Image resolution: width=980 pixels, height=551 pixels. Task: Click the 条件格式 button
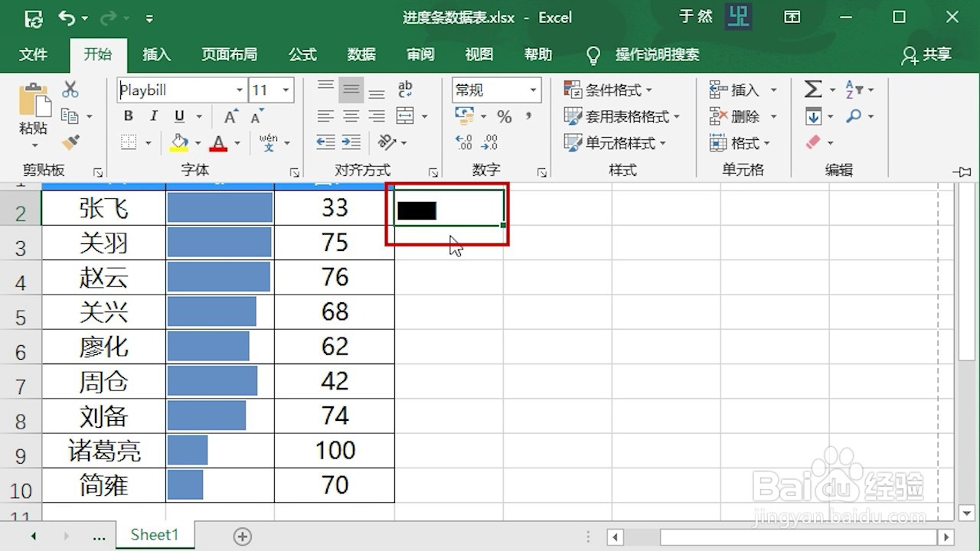tap(610, 90)
